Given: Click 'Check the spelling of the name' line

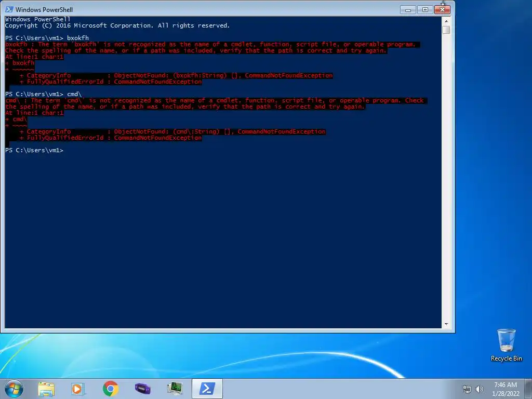Looking at the screenshot, I should 196,50.
